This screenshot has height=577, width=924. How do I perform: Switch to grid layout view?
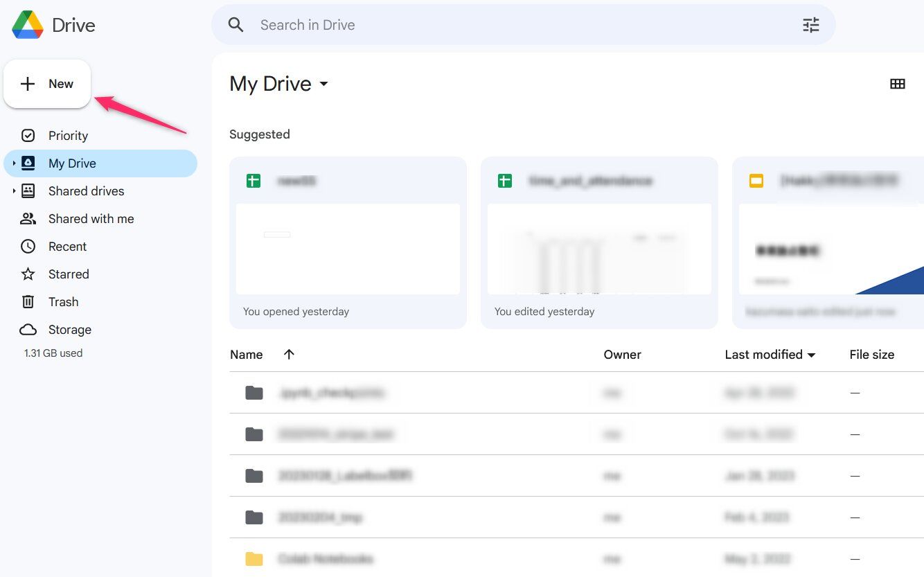897,84
